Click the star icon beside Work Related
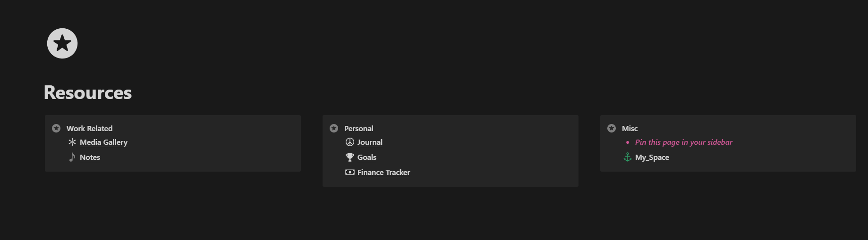This screenshot has width=868, height=240. 56,128
